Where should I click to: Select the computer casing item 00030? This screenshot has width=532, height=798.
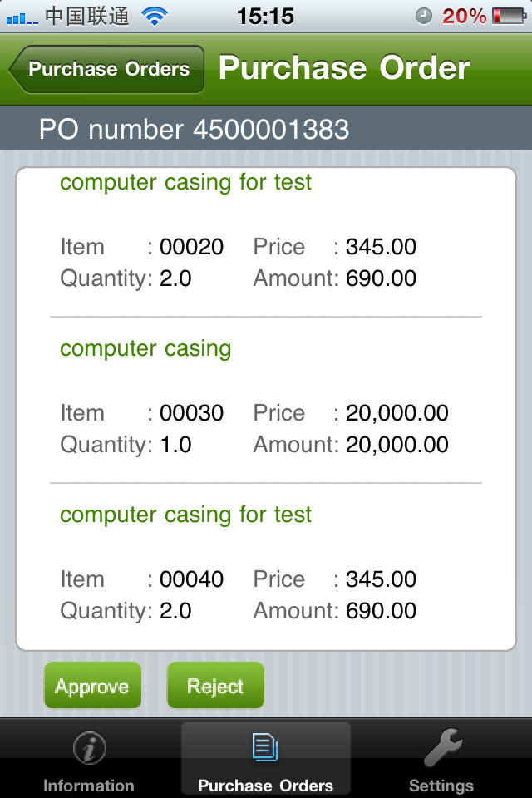point(145,348)
